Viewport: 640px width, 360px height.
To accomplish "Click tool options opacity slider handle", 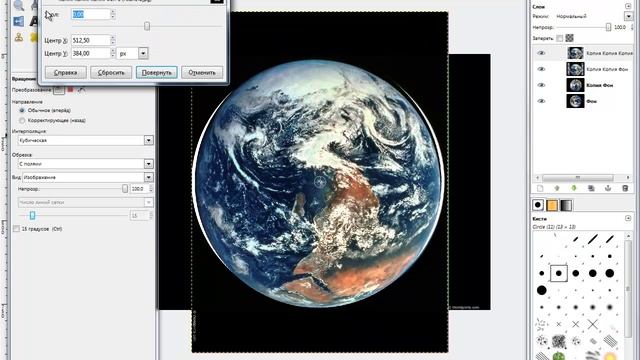I will click(125, 189).
